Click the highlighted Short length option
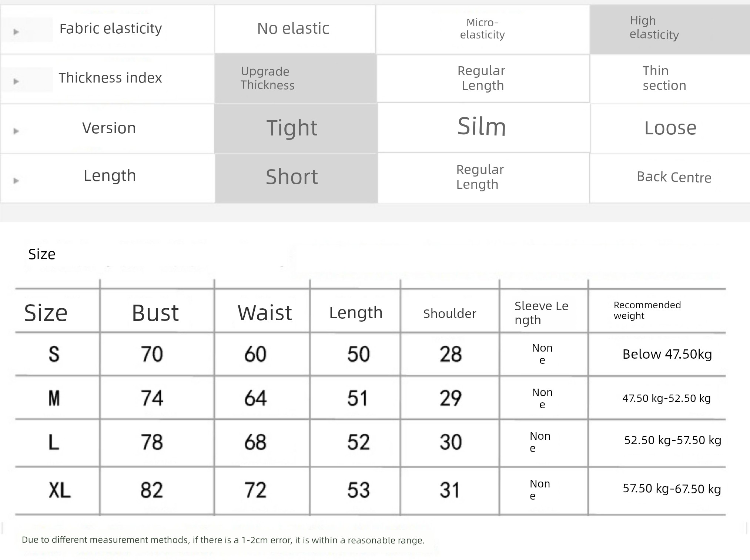750x560 pixels. (292, 177)
